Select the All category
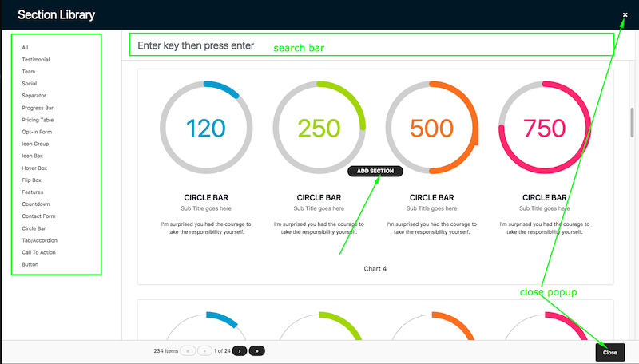Screen dimensions: 639x364 click(x=26, y=48)
